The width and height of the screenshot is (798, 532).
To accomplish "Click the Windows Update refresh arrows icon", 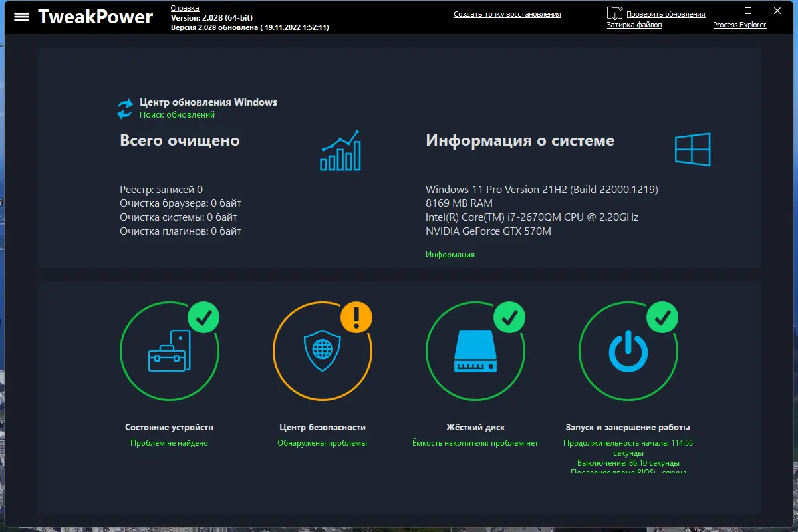I will click(x=125, y=108).
